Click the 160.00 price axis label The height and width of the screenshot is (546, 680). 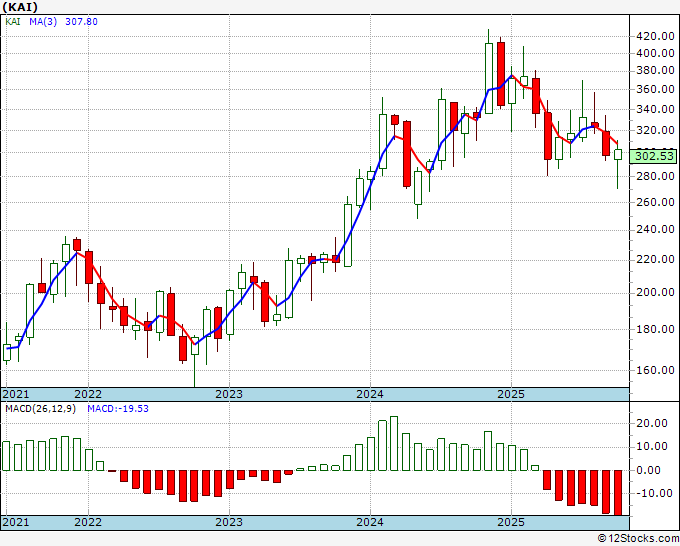[x=655, y=370]
